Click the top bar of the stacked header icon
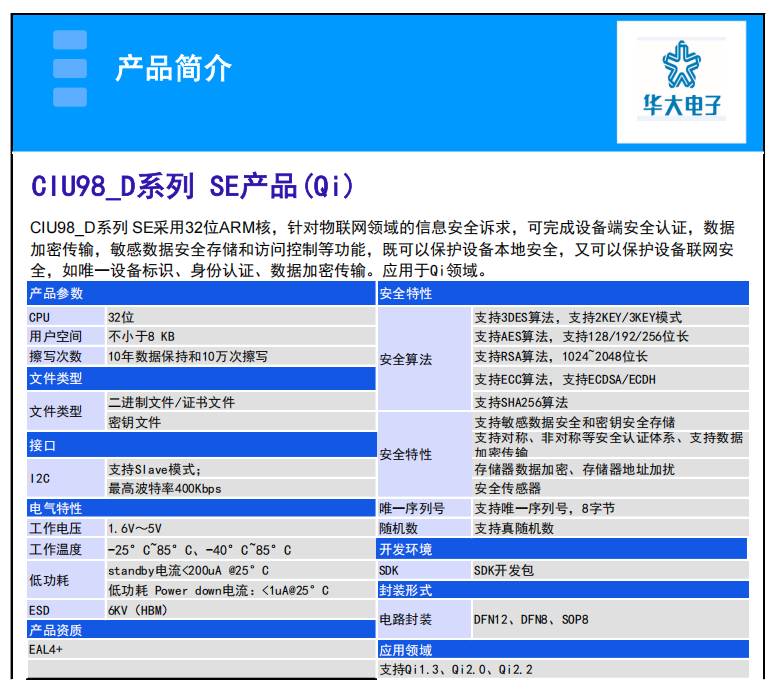The height and width of the screenshot is (687, 775). [70, 40]
